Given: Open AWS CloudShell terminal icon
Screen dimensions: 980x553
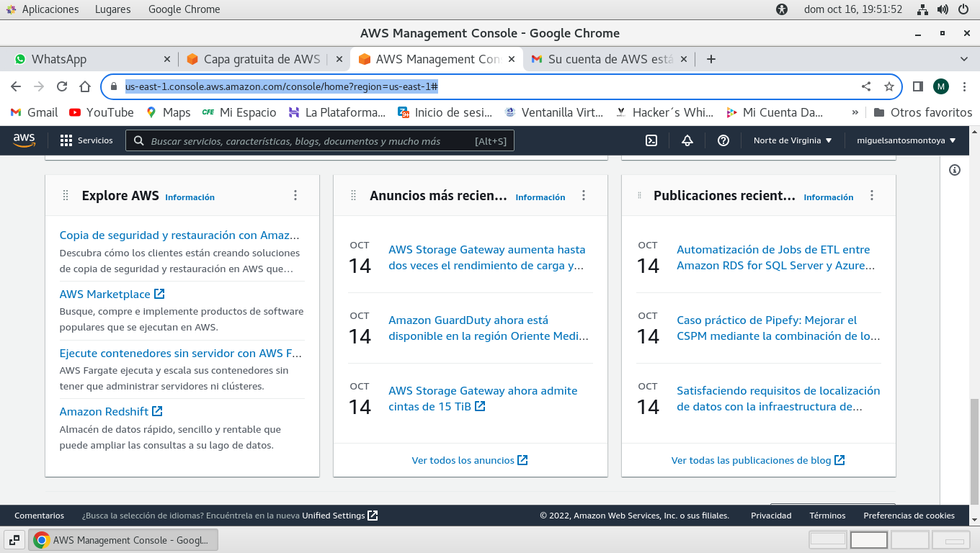Looking at the screenshot, I should tap(651, 140).
